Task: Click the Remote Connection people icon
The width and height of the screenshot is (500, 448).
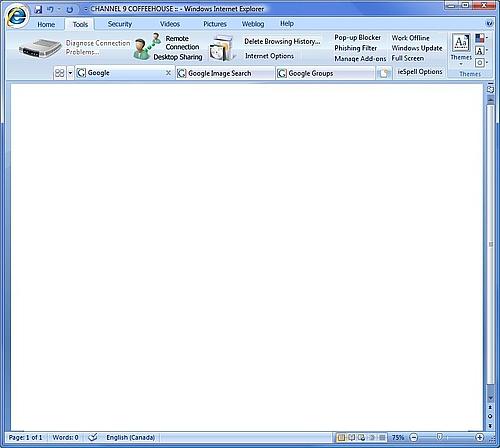Action: [147, 46]
